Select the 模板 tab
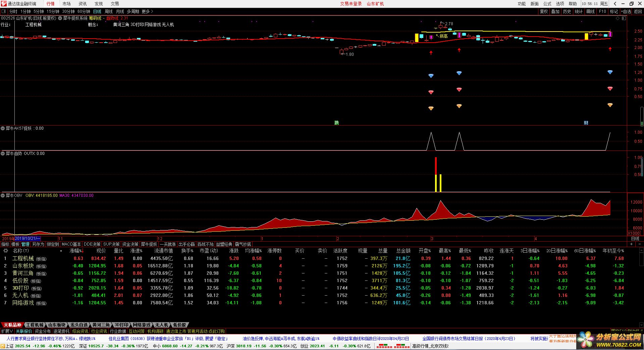 point(15,244)
